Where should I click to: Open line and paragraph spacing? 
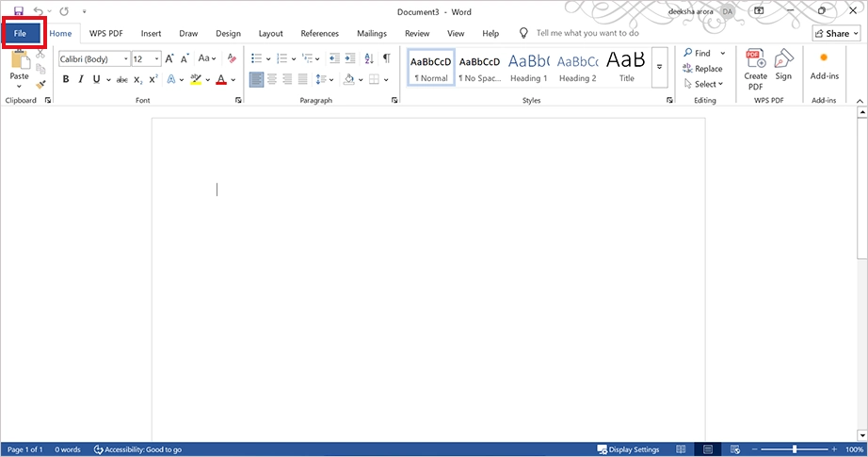(x=325, y=79)
